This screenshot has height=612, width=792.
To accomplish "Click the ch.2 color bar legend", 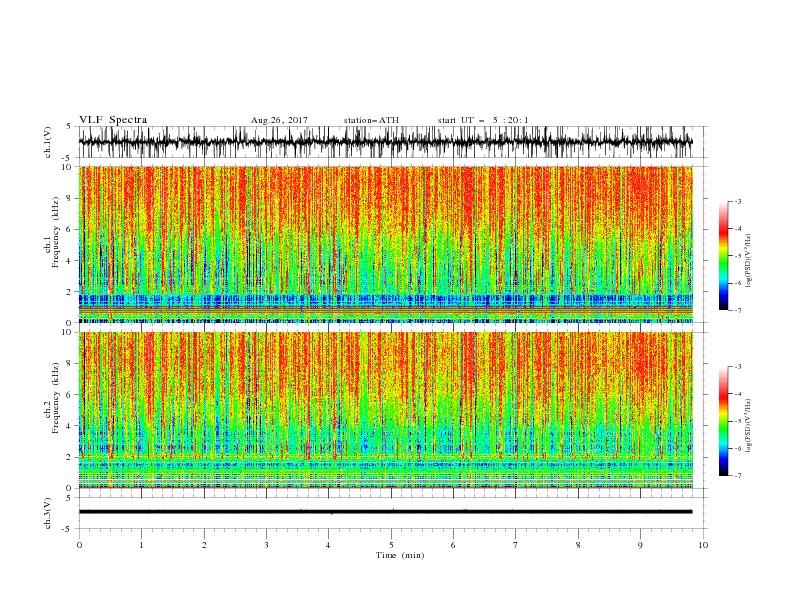I will 723,421.
